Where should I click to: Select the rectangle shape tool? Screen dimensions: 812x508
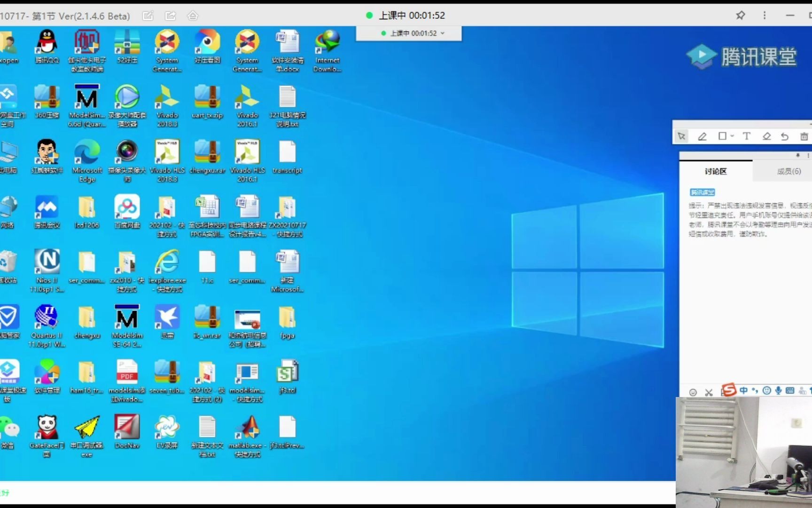tap(722, 136)
